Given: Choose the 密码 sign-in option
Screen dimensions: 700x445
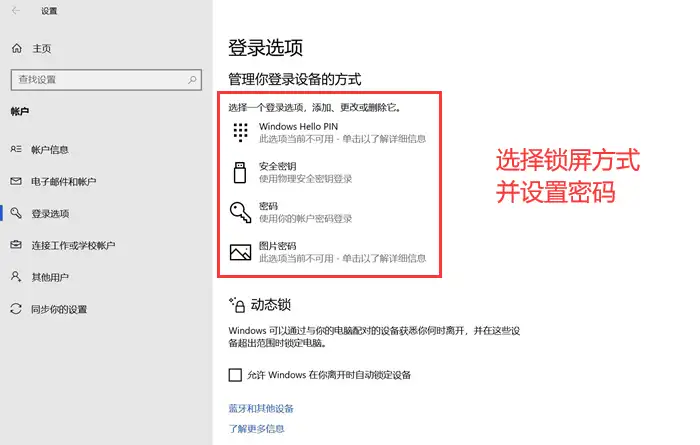Looking at the screenshot, I should point(292,212).
